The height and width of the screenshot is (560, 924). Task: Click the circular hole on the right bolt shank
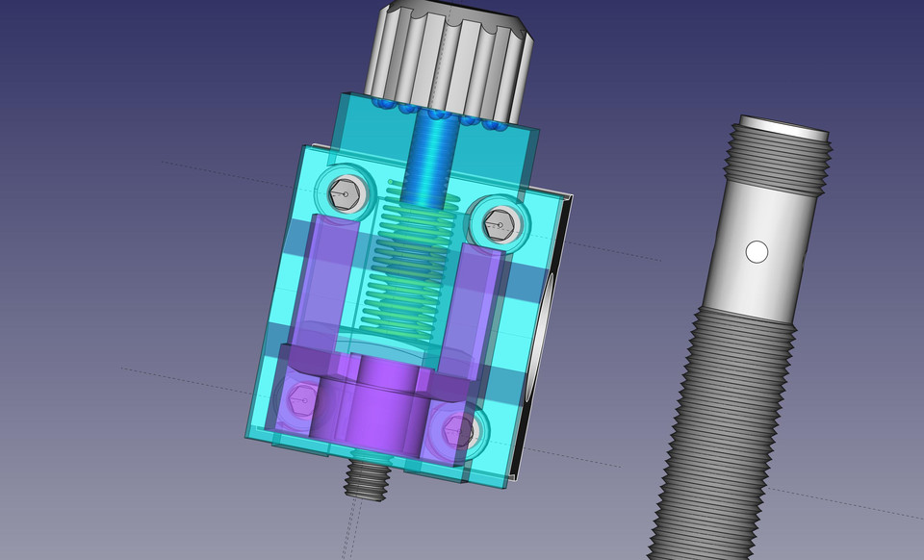(756, 254)
